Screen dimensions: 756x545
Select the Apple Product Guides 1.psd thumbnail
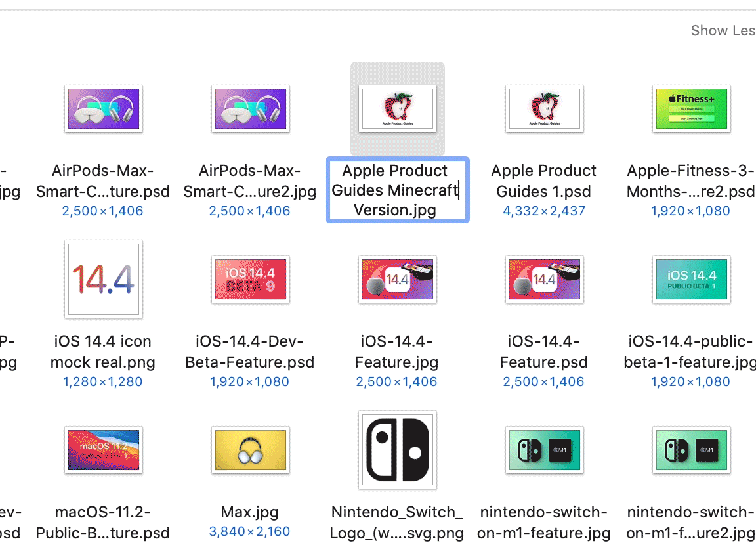(x=545, y=108)
